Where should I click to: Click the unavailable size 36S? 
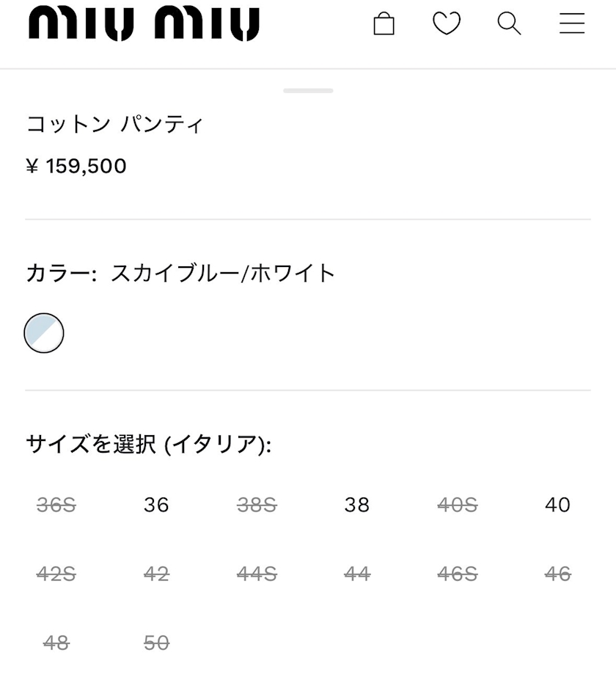click(56, 505)
